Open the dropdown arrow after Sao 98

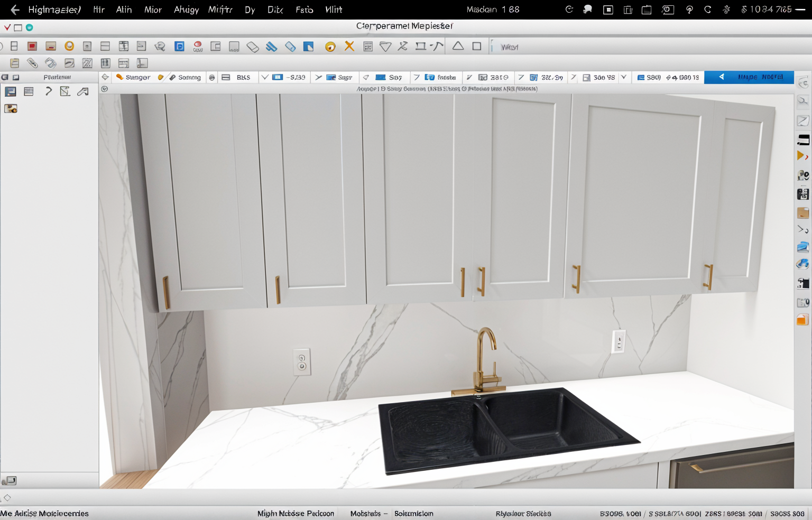click(624, 77)
